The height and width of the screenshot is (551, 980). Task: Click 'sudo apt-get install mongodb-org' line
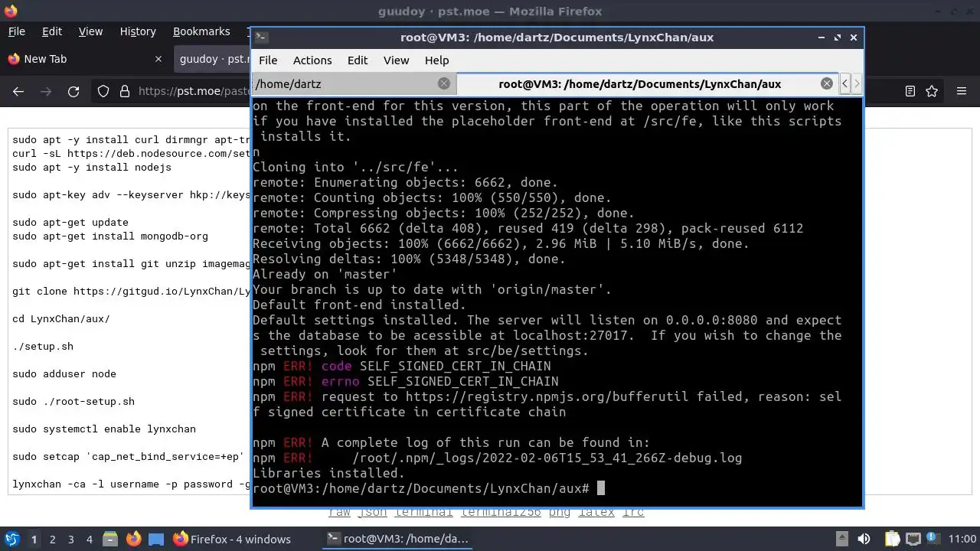tap(110, 236)
